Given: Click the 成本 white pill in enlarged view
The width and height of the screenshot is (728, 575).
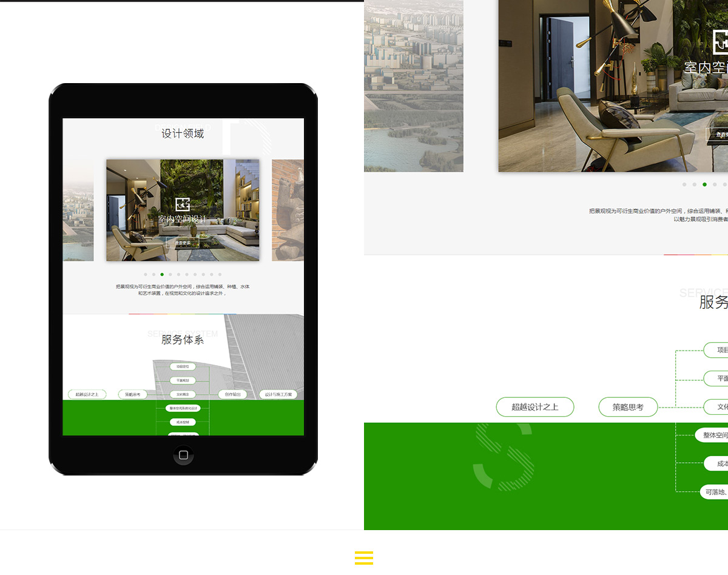Looking at the screenshot, I should (x=716, y=463).
